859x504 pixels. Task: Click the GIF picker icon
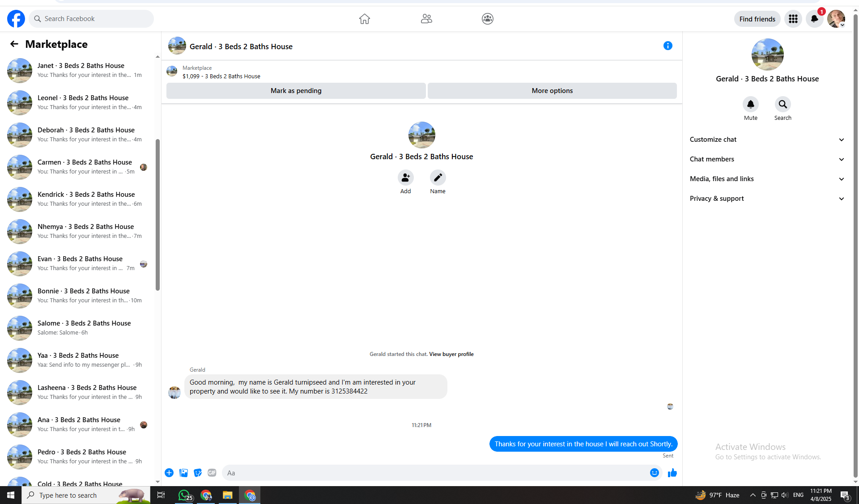[212, 473]
